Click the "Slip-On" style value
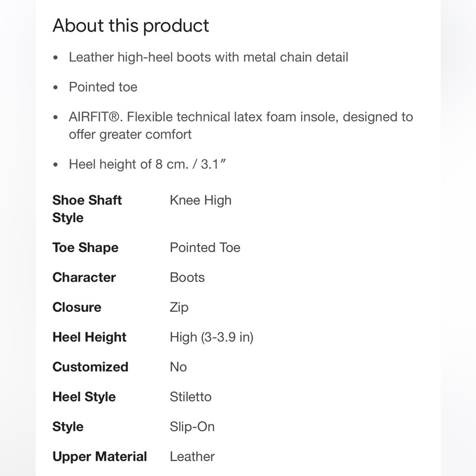 [x=192, y=427]
